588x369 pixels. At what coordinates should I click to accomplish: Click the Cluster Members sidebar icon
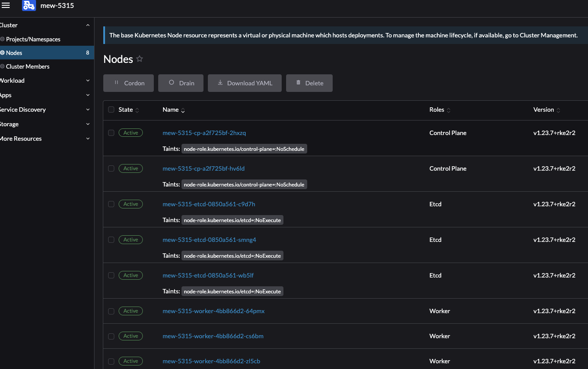coord(2,66)
